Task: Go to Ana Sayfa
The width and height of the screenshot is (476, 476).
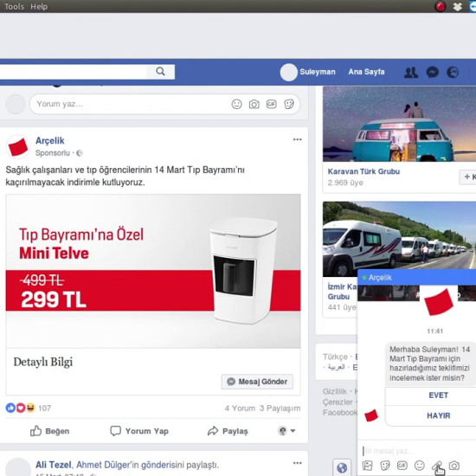Action: pos(366,72)
